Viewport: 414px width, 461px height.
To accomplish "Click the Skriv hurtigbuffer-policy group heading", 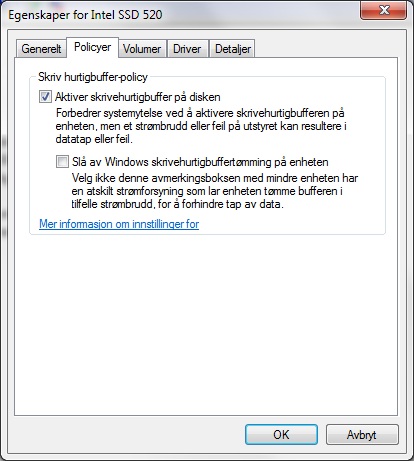I will 93,77.
